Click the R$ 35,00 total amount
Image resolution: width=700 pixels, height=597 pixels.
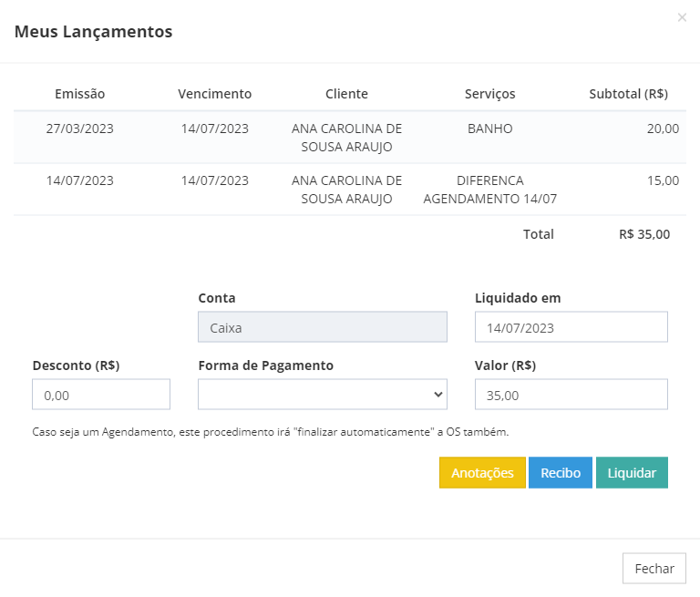(644, 234)
